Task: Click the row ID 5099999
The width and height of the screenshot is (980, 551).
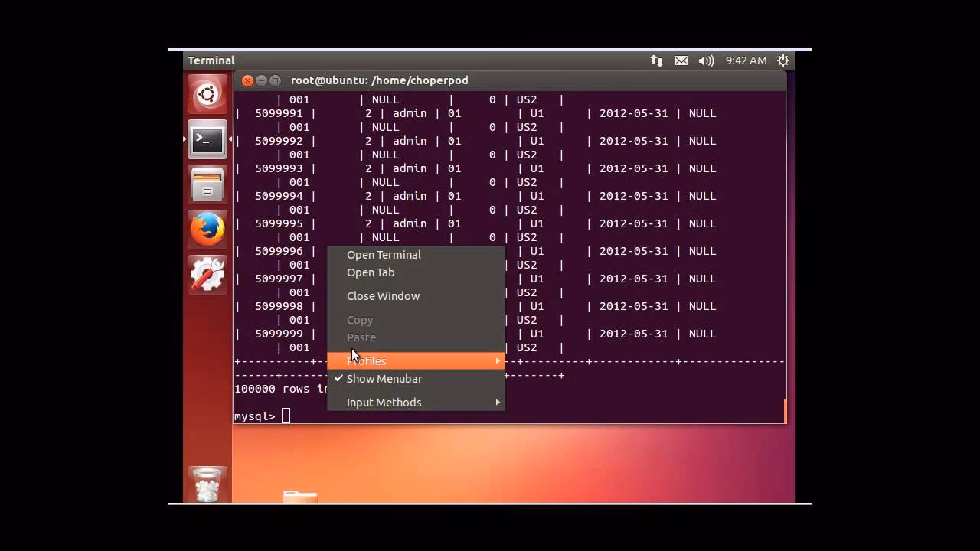Action: pyautogui.click(x=279, y=334)
